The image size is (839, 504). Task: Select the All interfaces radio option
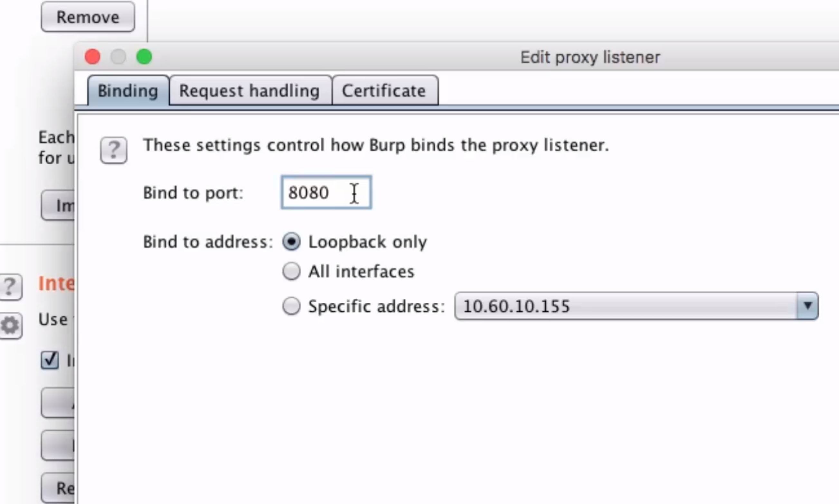(x=291, y=271)
